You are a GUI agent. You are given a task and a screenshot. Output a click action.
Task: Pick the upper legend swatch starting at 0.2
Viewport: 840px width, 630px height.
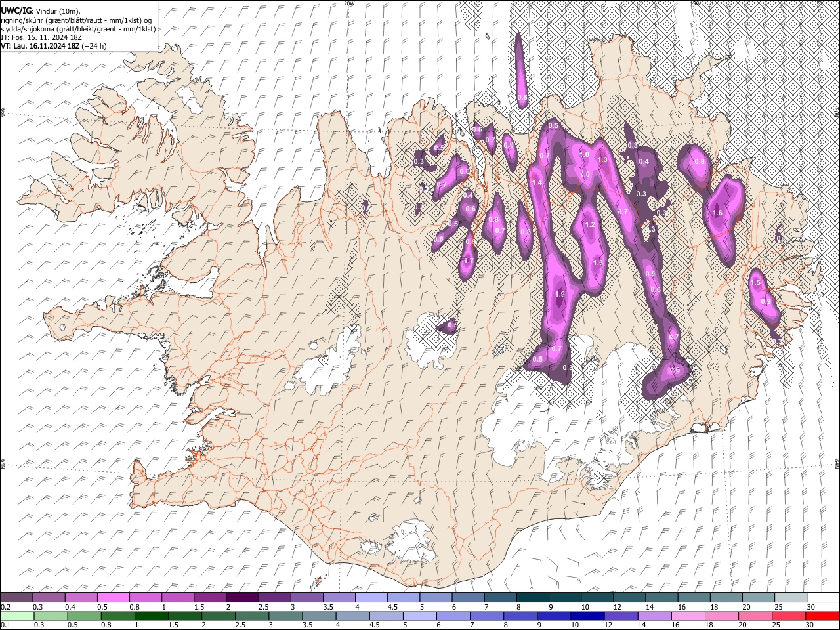pyautogui.click(x=16, y=597)
